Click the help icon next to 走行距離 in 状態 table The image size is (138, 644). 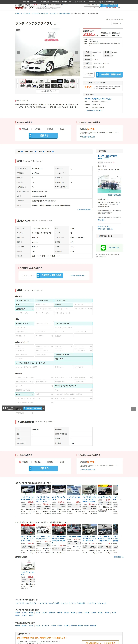pyautogui.click(x=23, y=173)
